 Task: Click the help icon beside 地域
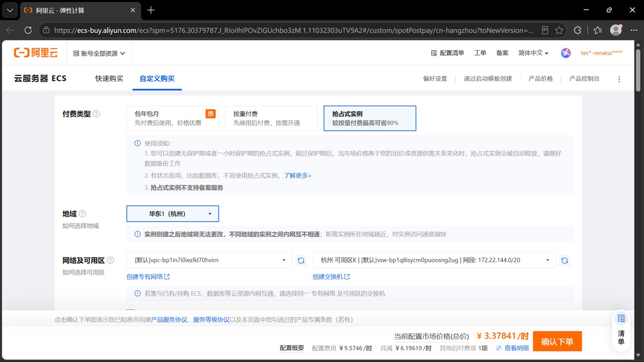tap(83, 214)
